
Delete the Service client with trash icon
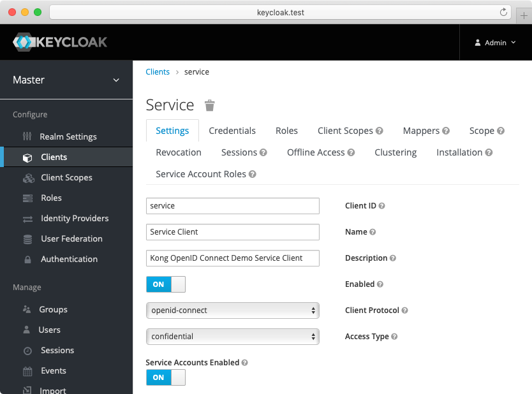(x=210, y=105)
